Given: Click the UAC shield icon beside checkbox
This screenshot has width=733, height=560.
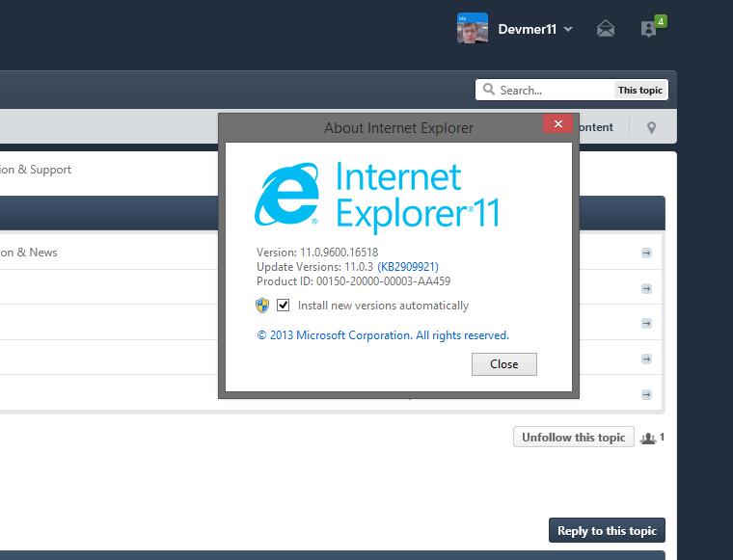Looking at the screenshot, I should point(262,306).
